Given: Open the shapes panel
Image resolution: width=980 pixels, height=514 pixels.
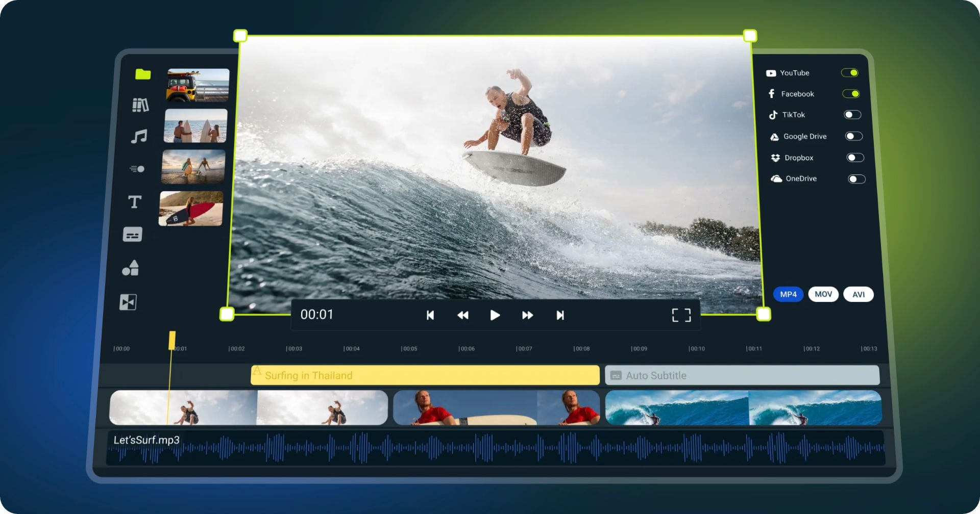Looking at the screenshot, I should tap(132, 268).
